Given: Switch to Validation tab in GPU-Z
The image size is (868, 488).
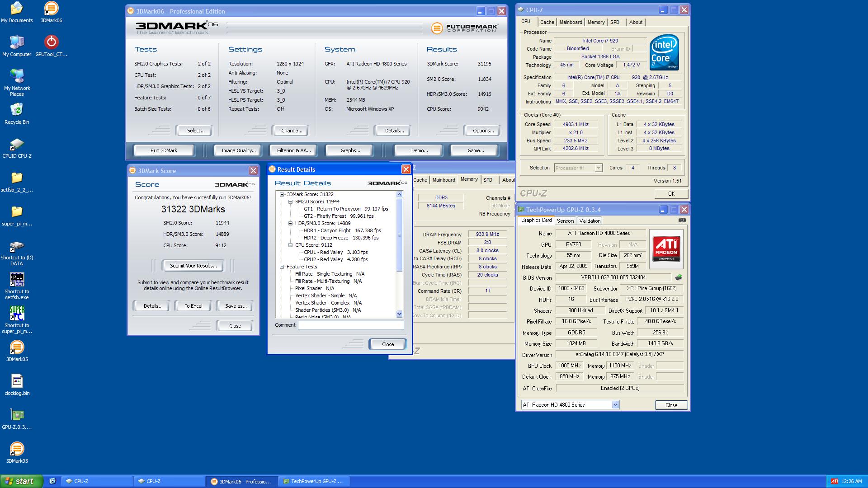Looking at the screenshot, I should pos(590,221).
